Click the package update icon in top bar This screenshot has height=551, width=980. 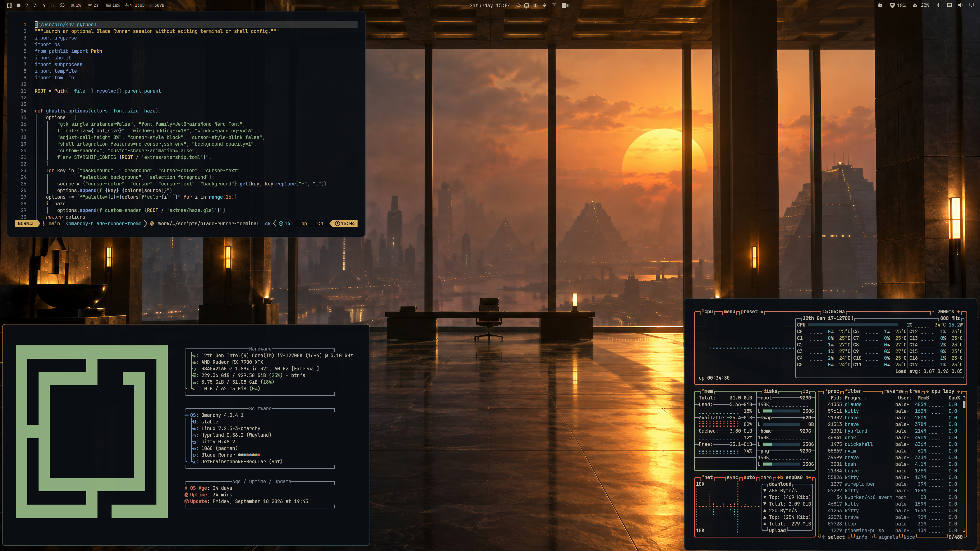(x=544, y=5)
